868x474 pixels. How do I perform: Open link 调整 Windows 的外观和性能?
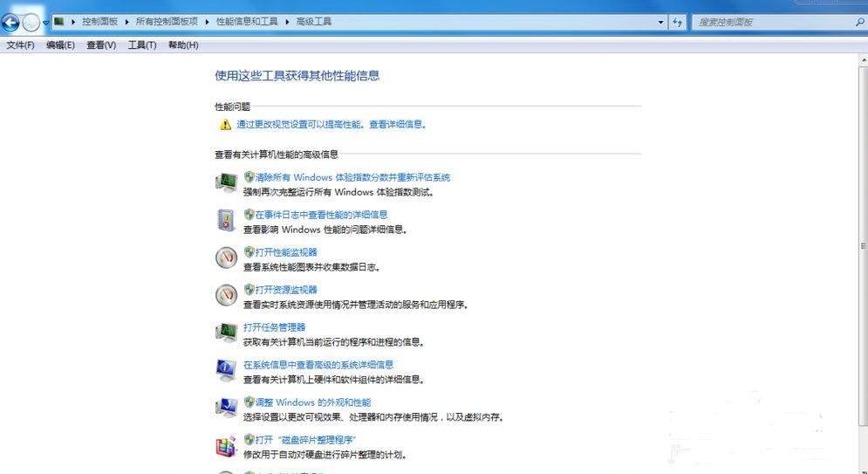[x=313, y=402]
